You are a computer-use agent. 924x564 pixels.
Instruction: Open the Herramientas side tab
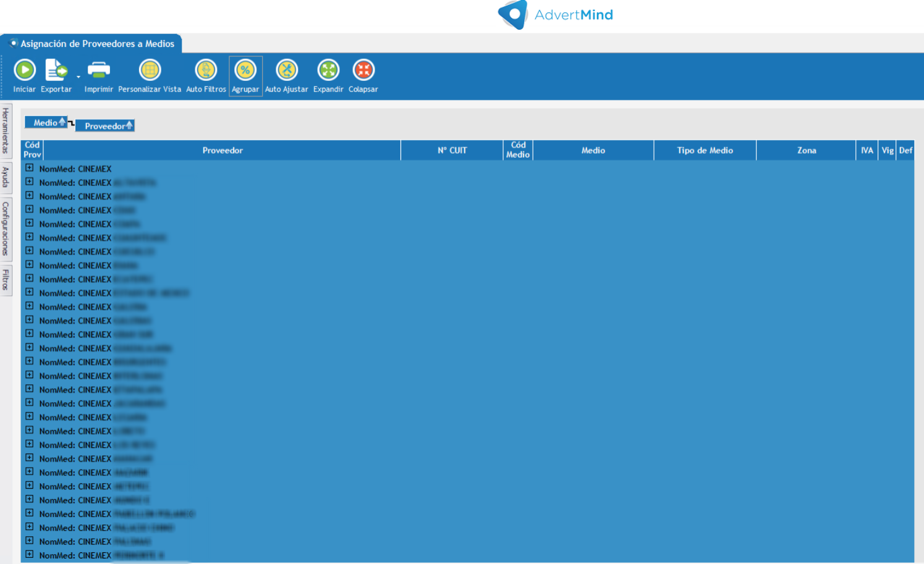tap(6, 131)
